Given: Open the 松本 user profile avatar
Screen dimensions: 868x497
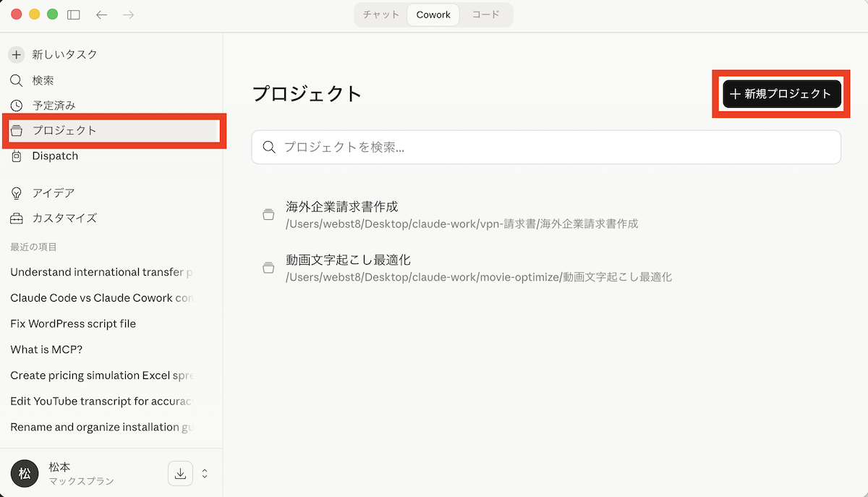Looking at the screenshot, I should coord(25,473).
